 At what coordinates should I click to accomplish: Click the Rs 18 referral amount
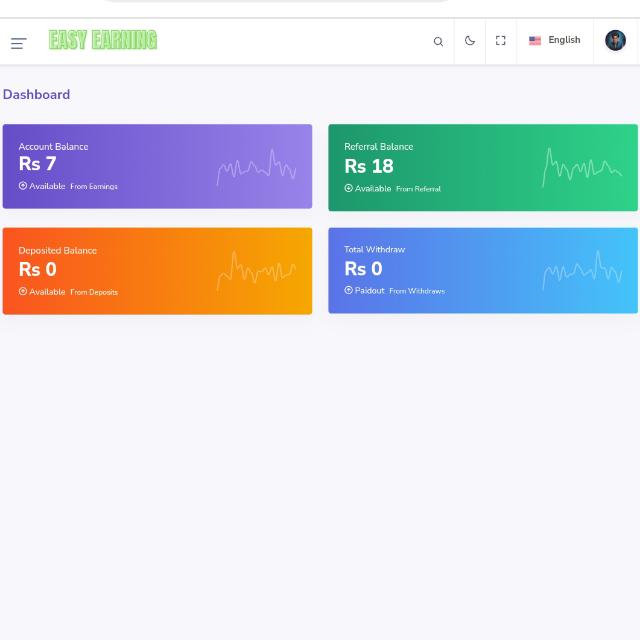[369, 166]
